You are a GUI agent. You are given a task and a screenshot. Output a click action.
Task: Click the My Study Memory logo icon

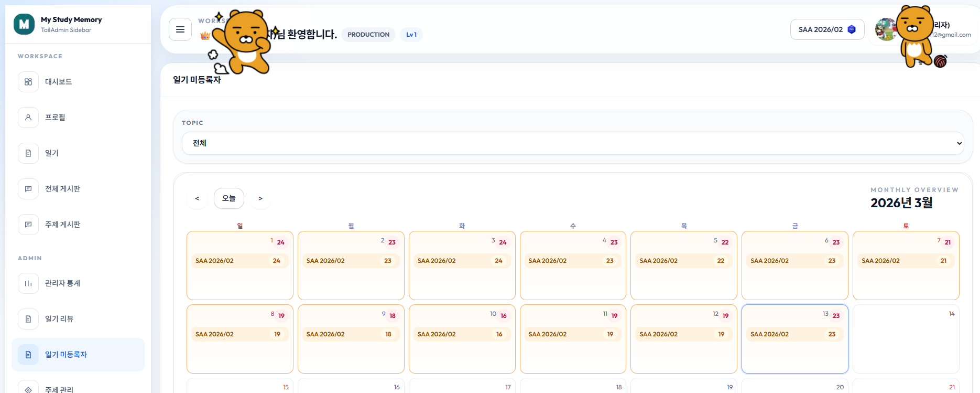[24, 24]
